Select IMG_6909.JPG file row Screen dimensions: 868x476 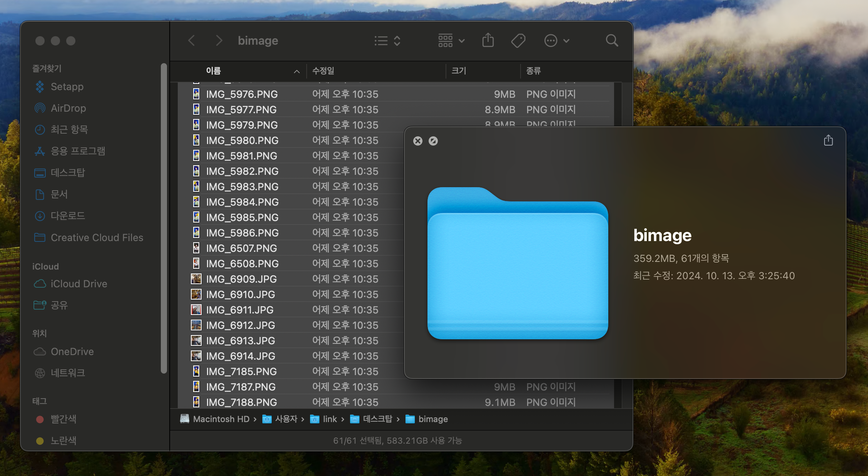241,279
